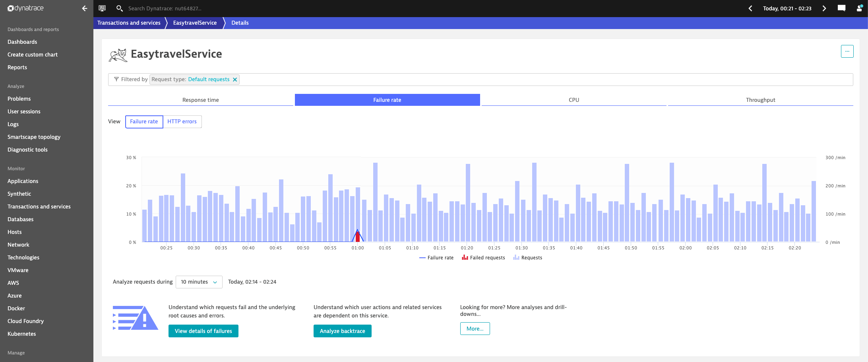Open Smartscape topology in sidebar
Image resolution: width=868 pixels, height=362 pixels.
tap(34, 137)
